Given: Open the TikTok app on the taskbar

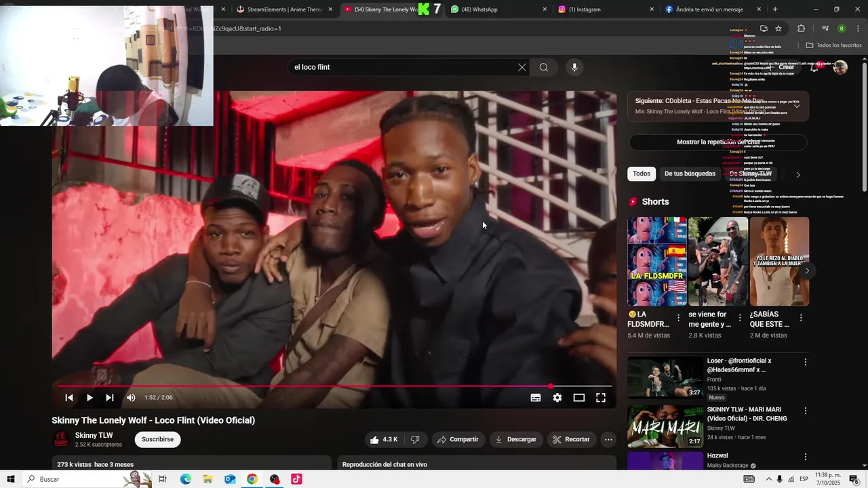Looking at the screenshot, I should 296,479.
